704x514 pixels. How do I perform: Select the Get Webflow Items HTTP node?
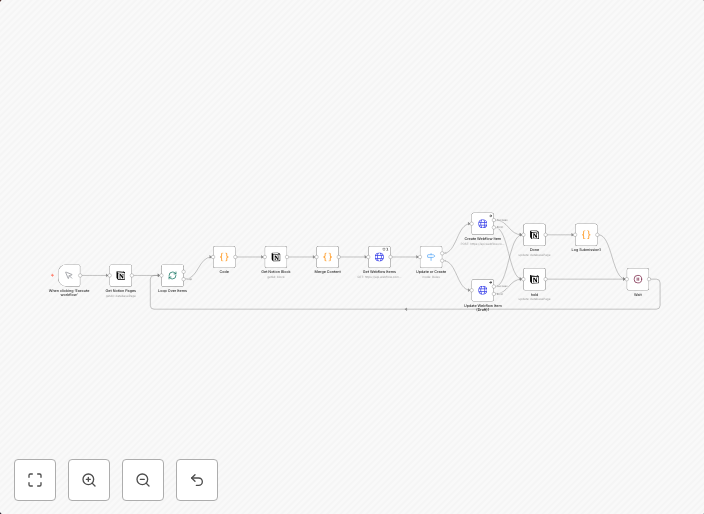click(x=379, y=257)
